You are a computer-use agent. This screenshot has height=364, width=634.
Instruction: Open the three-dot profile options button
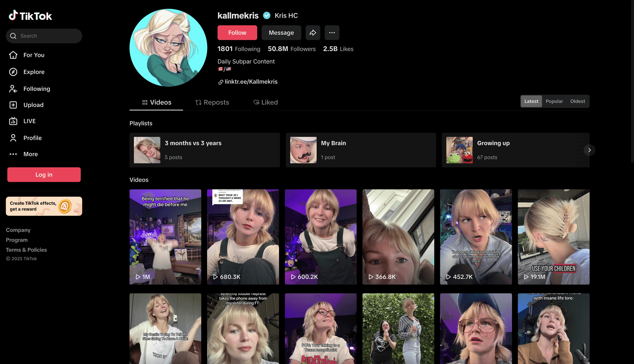click(x=332, y=33)
